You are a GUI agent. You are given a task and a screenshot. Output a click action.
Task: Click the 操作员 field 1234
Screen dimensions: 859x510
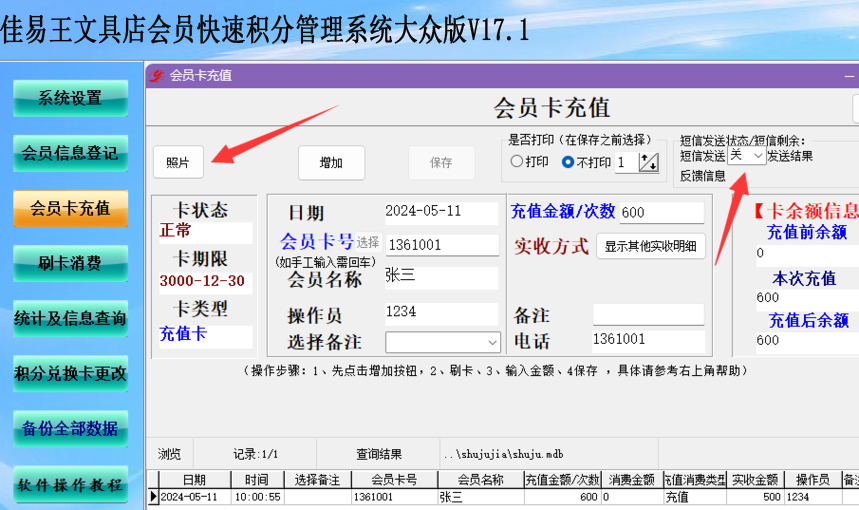(441, 313)
